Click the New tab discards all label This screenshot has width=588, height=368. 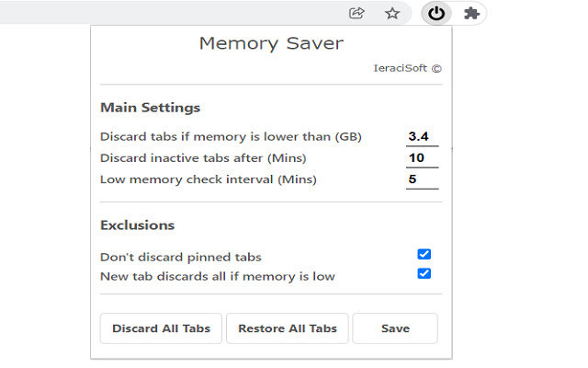point(217,276)
